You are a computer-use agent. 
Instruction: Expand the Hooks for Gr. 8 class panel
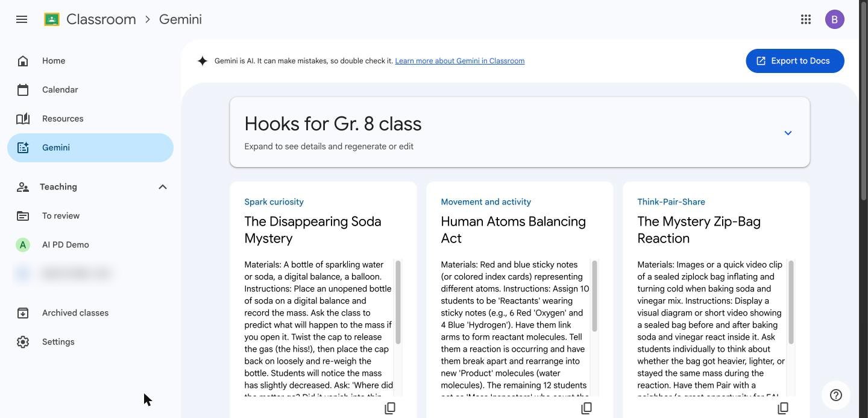pyautogui.click(x=788, y=133)
